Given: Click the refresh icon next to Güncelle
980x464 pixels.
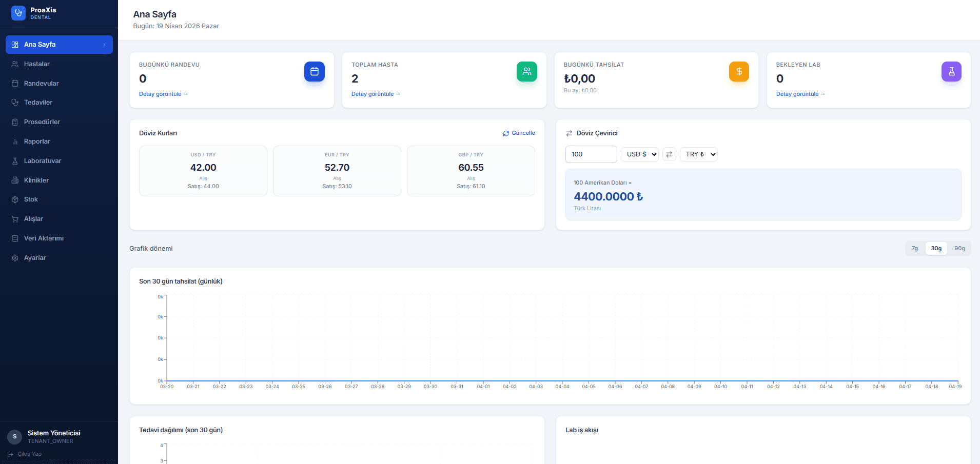Looking at the screenshot, I should point(506,133).
